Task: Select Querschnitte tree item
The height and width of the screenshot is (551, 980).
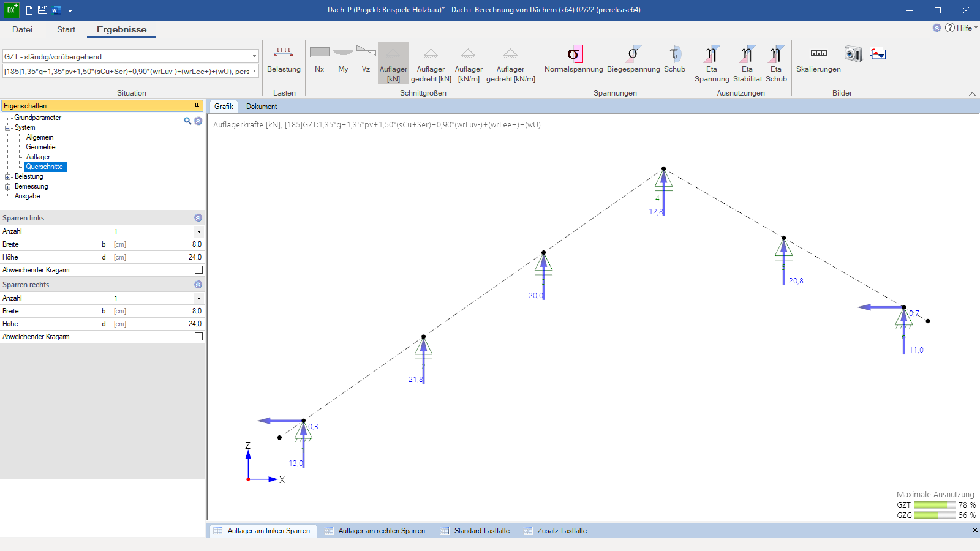Action: (x=45, y=167)
